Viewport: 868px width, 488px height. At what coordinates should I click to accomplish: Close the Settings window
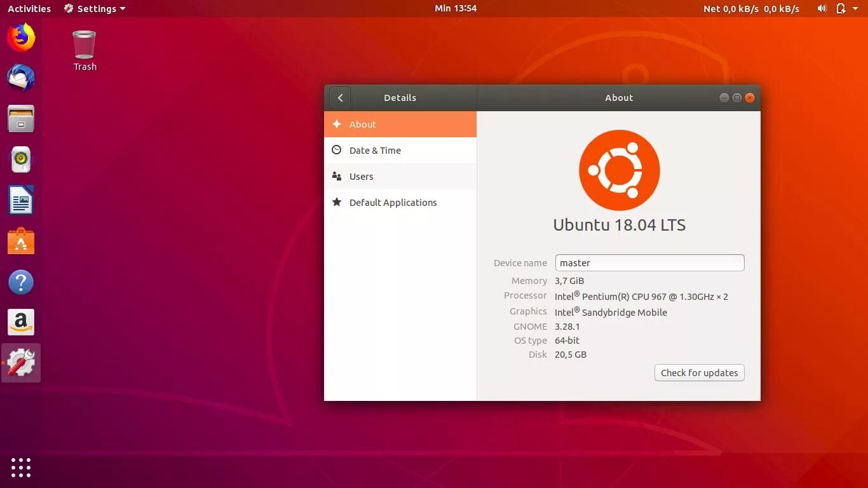coord(750,98)
